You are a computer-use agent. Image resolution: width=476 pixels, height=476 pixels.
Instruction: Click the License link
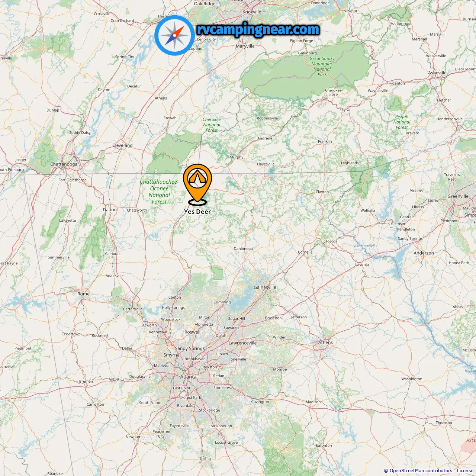(x=465, y=470)
